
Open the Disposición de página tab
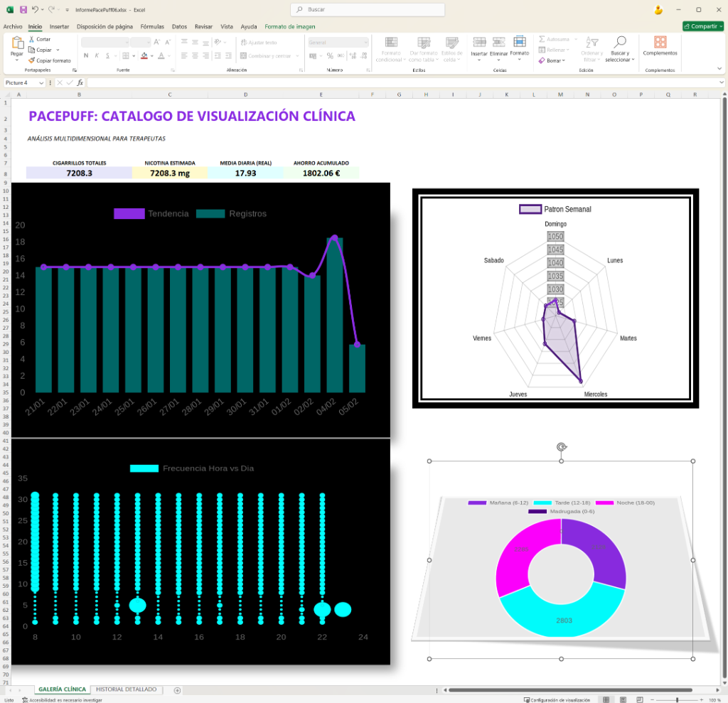click(x=105, y=26)
